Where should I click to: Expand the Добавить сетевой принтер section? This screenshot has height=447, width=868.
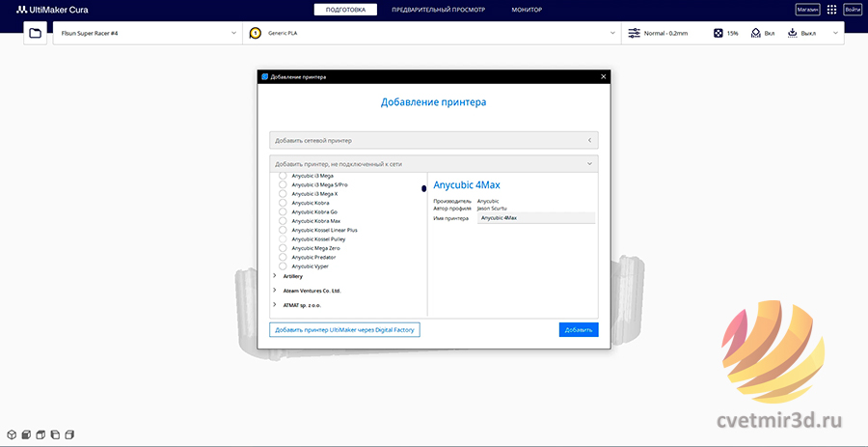pyautogui.click(x=433, y=140)
